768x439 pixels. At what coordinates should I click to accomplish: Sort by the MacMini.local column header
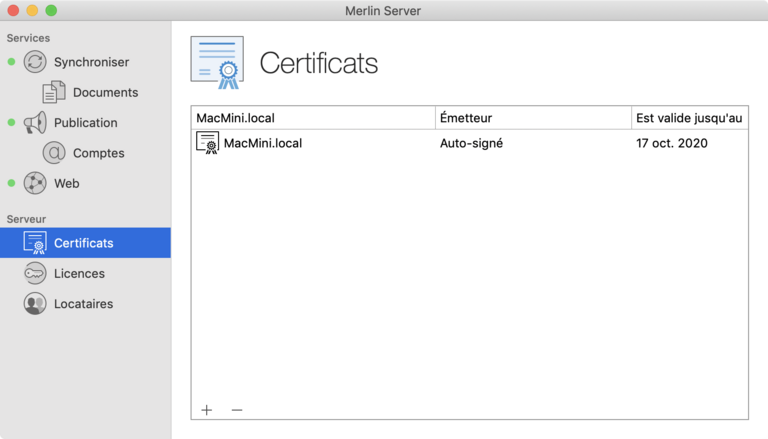pyautogui.click(x=313, y=118)
